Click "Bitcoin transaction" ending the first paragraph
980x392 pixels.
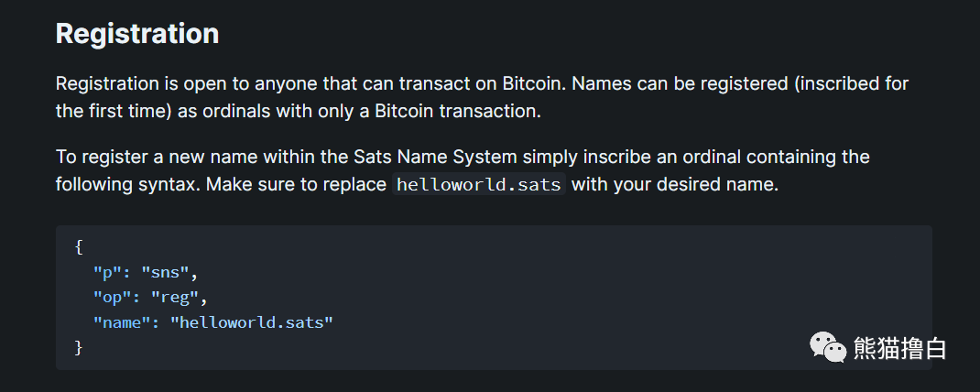[x=463, y=111]
